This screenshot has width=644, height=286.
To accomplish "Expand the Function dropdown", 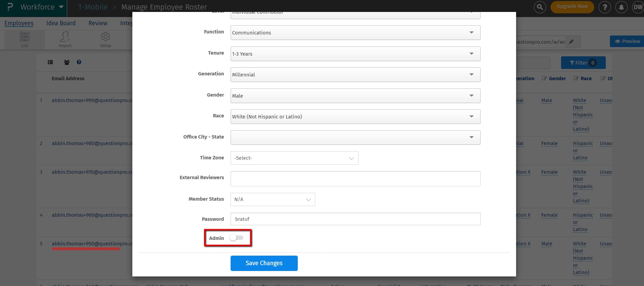I will click(x=355, y=33).
